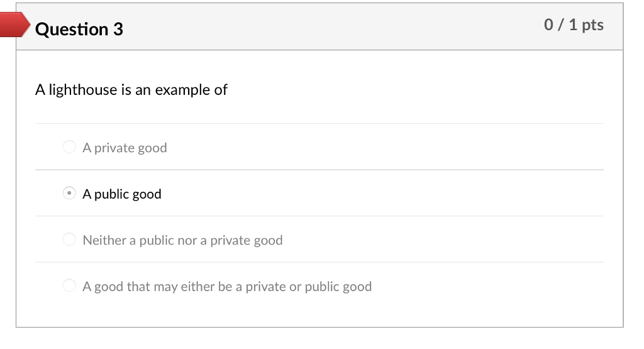Choose the "Neither a public nor a private good" radio
644x349 pixels.
click(69, 240)
